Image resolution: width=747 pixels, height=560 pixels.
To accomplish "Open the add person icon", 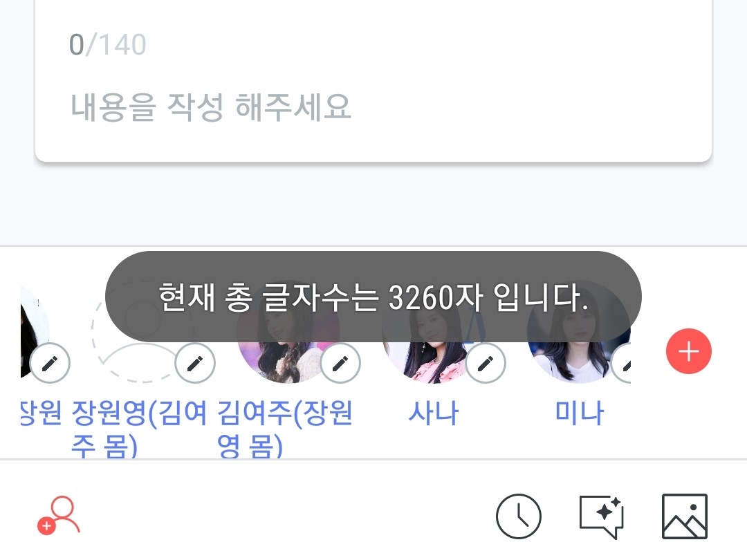I will point(59,516).
